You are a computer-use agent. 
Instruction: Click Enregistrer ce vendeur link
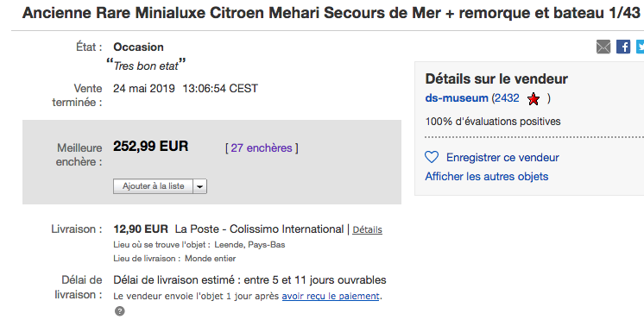(502, 158)
